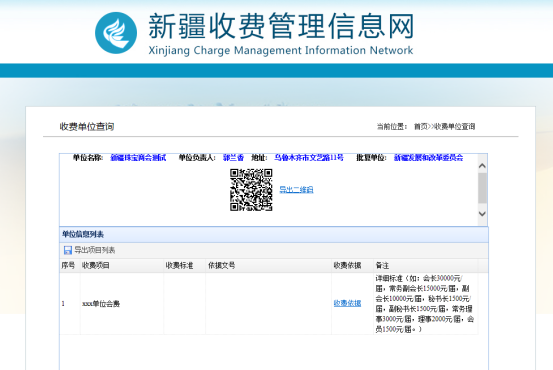
Task: Click the 收费标准 column header
Action: 185,266
